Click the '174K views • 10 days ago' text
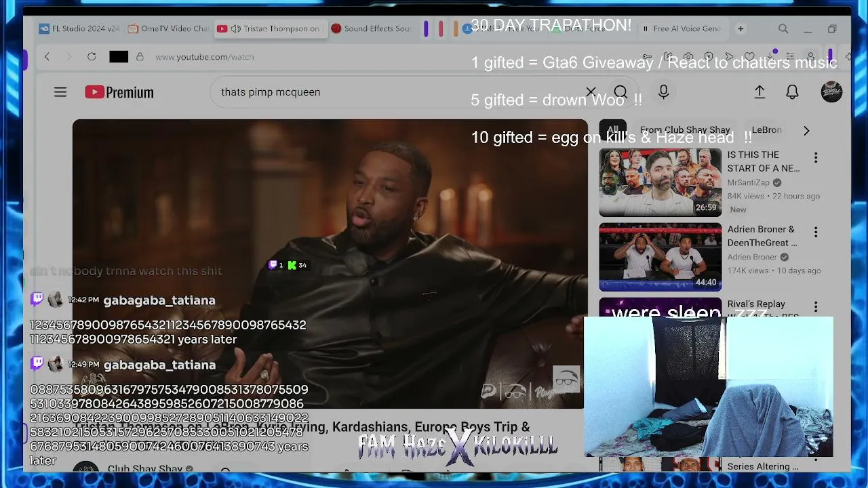This screenshot has width=868, height=488. click(774, 270)
